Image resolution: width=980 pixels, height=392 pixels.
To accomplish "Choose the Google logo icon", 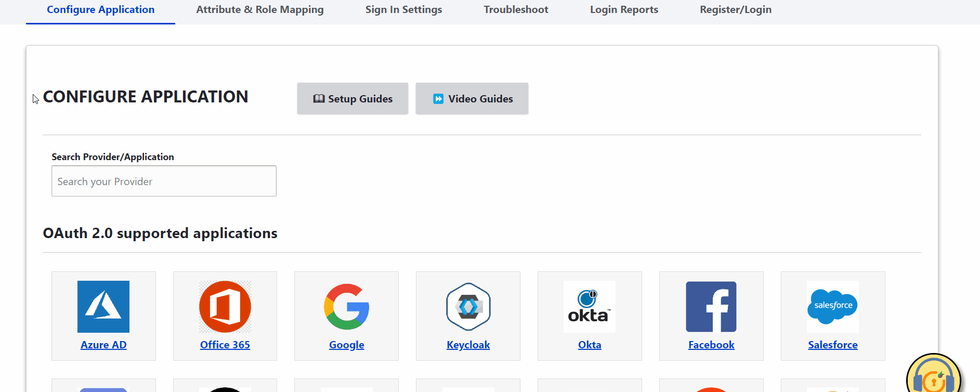I will tap(347, 307).
